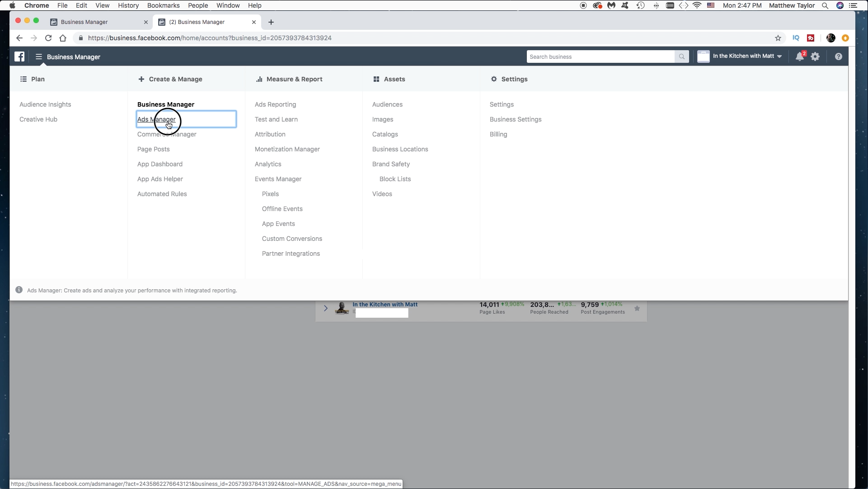868x489 pixels.
Task: Click the Audience Insights link
Action: [45, 104]
